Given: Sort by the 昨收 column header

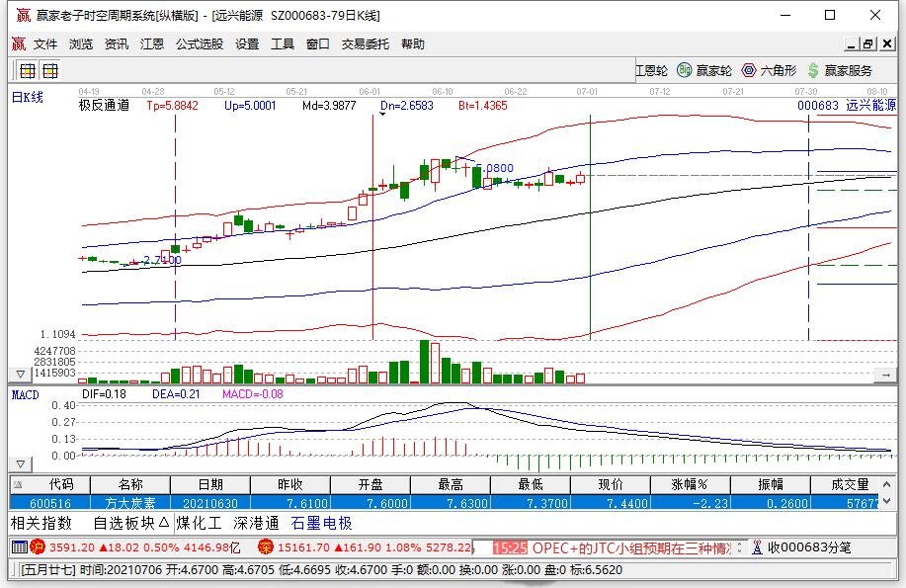Looking at the screenshot, I should point(290,484).
